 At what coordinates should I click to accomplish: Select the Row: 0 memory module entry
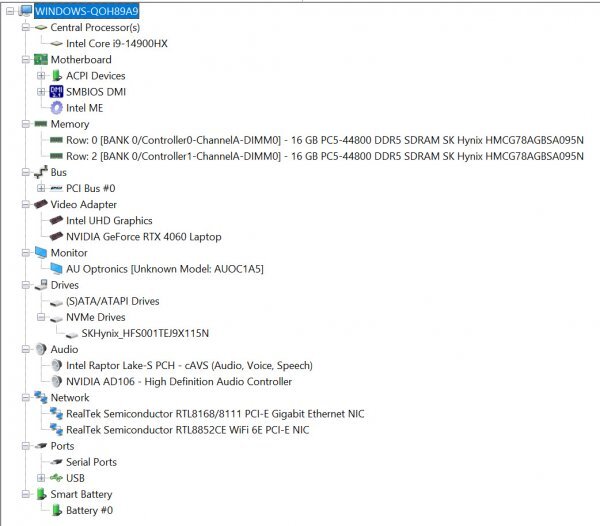325,140
